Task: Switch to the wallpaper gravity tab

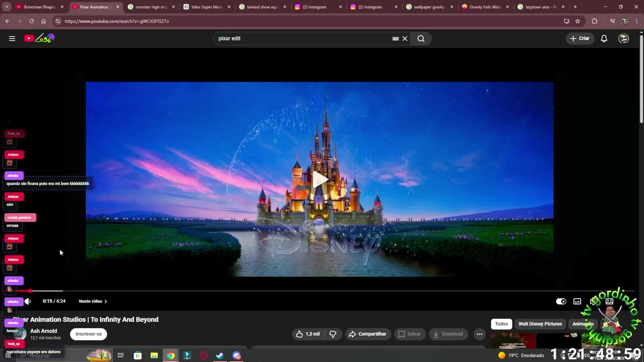Action: click(x=429, y=7)
